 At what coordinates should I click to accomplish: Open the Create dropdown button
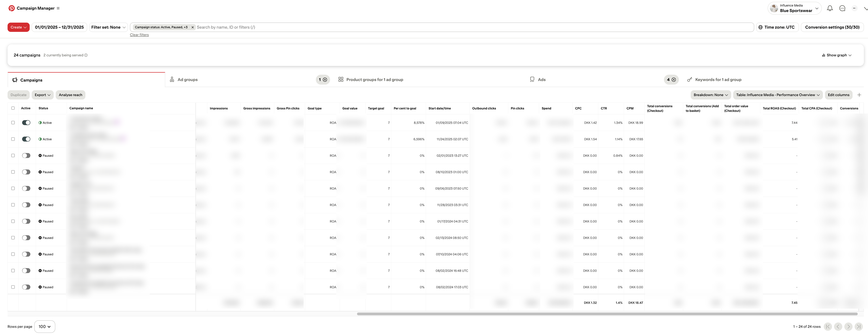[19, 27]
